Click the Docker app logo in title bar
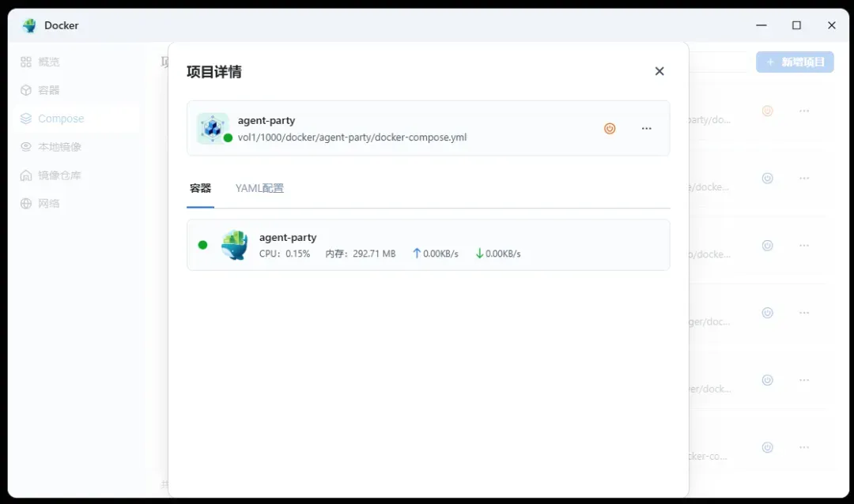Screen dimensions: 854x504 pyautogui.click(x=29, y=25)
